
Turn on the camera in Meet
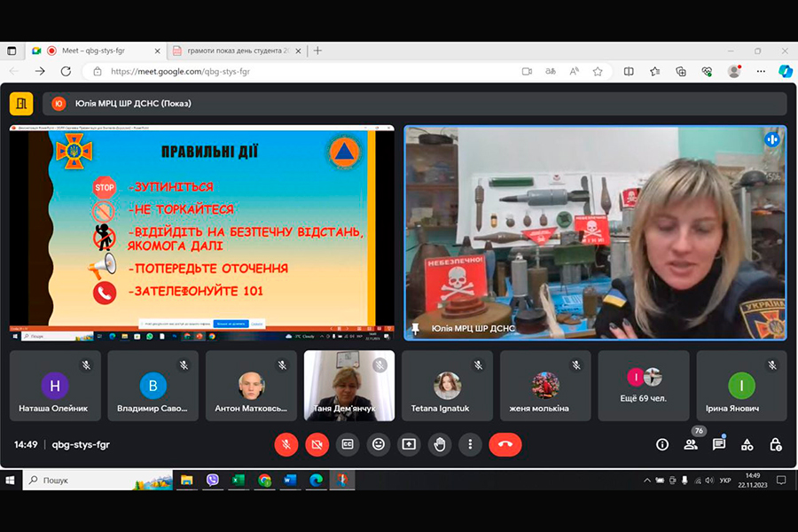pyautogui.click(x=317, y=444)
